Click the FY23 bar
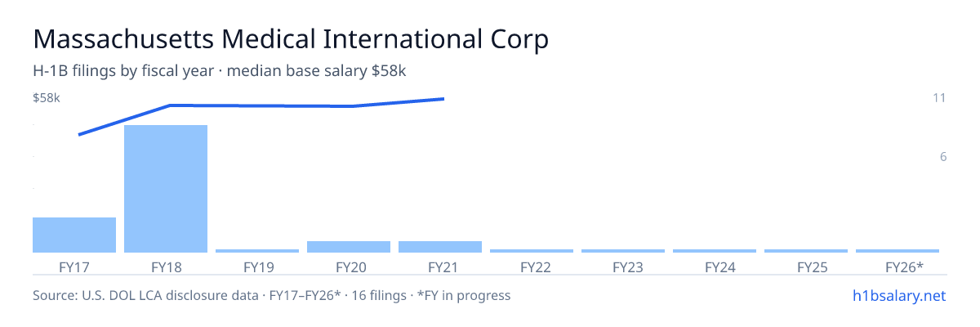Screen dimensions: 980x327 click(x=623, y=251)
